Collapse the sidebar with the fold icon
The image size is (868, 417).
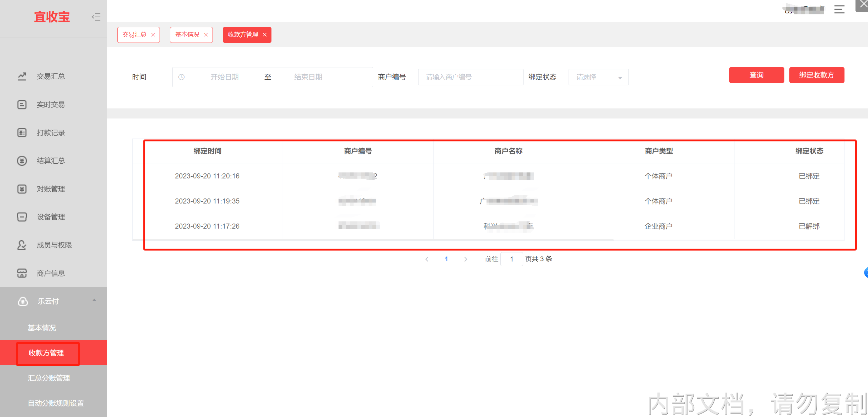click(96, 17)
